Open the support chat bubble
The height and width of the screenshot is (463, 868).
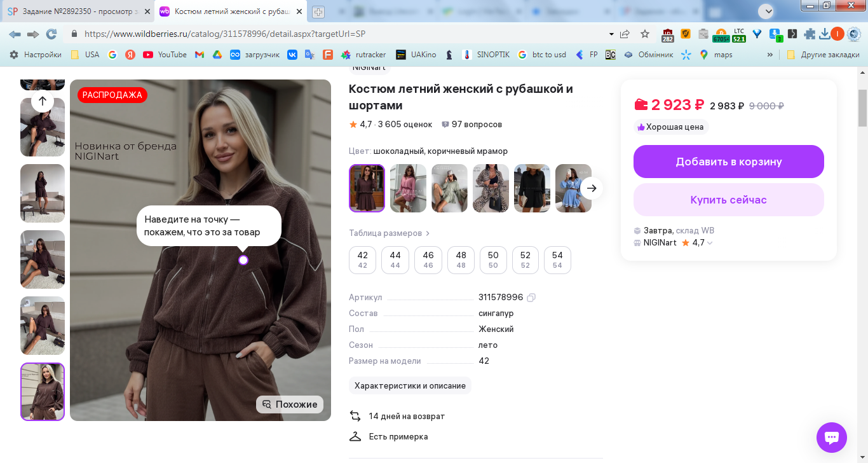click(x=832, y=438)
